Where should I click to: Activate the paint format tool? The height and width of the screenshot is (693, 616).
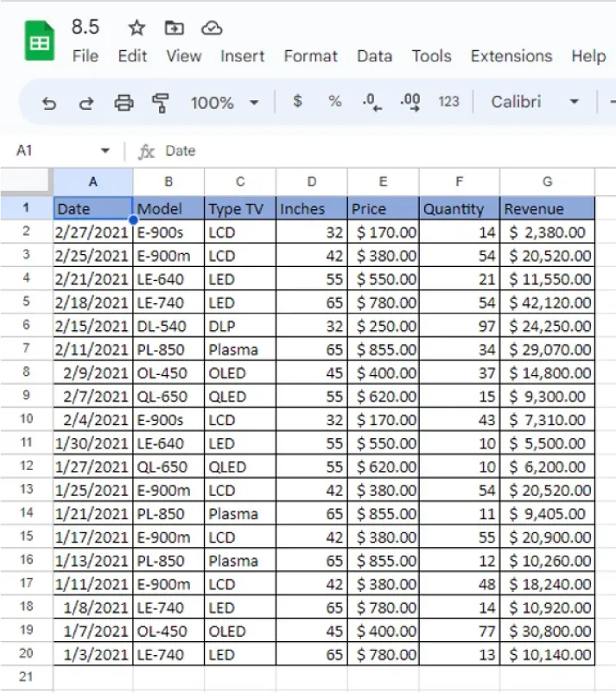[161, 103]
